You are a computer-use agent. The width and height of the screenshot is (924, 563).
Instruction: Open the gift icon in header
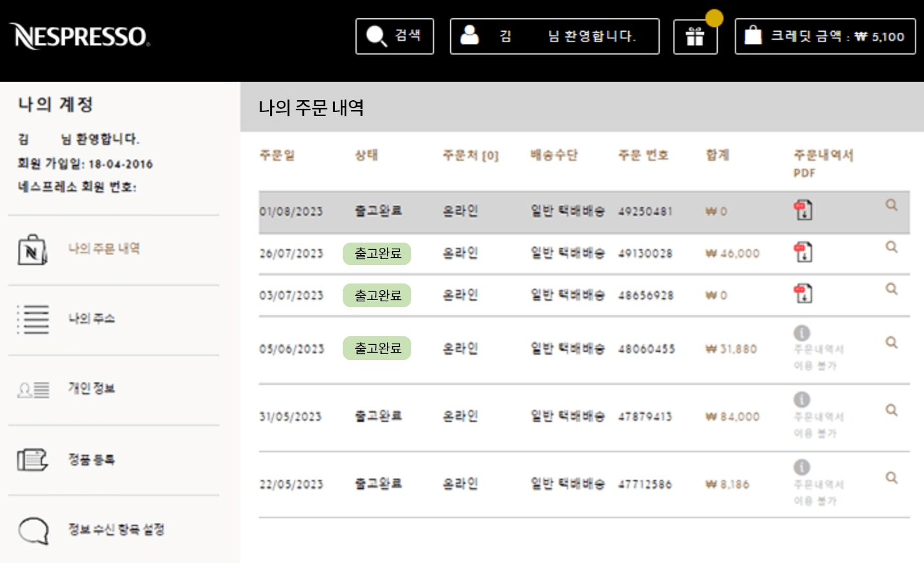695,36
